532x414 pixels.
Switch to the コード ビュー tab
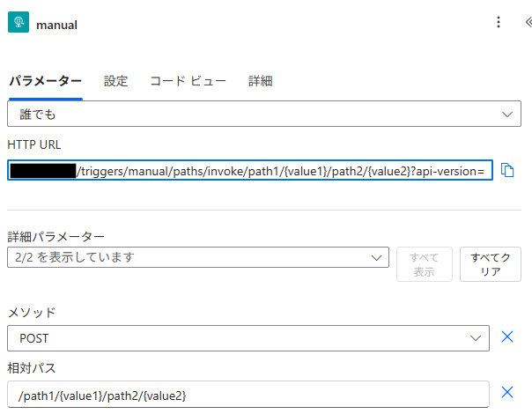pyautogui.click(x=188, y=81)
